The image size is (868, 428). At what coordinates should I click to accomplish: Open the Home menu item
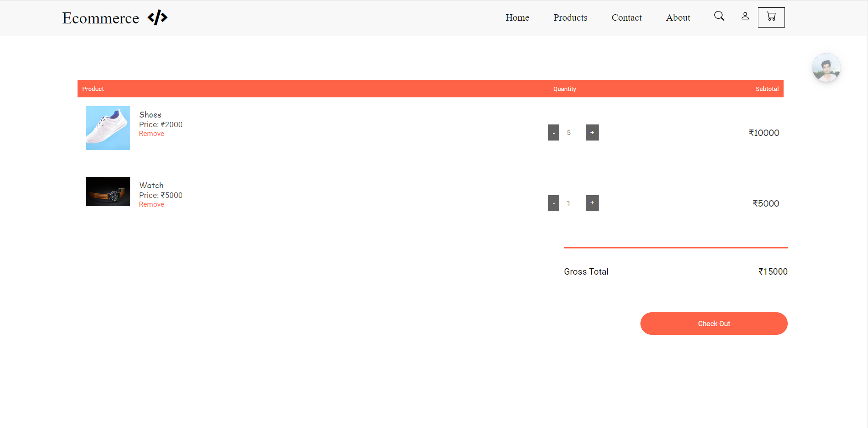tap(517, 17)
